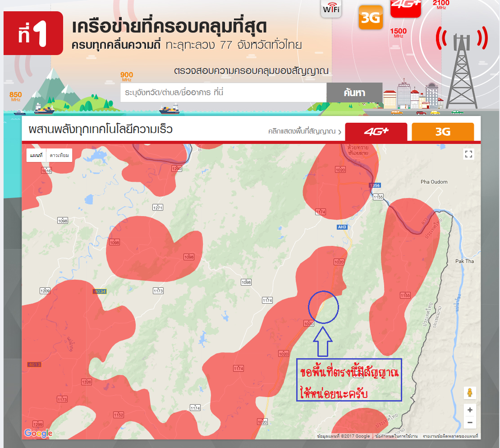
Task: Click the red ที่ 1 badge
Action: pos(33,33)
